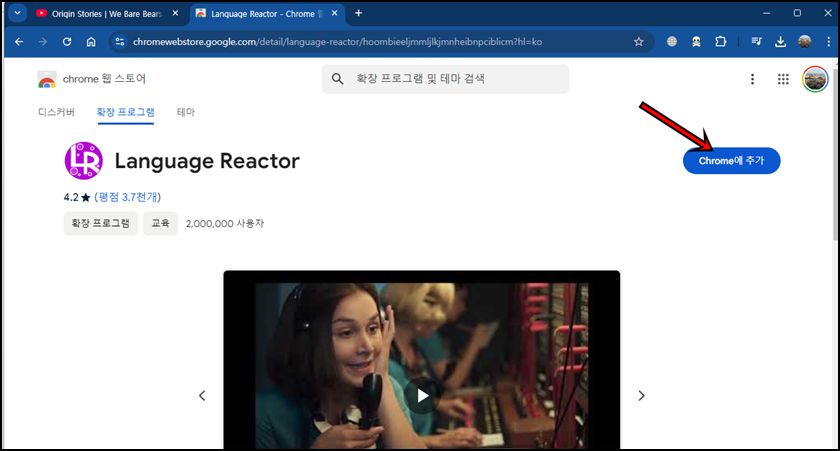
Task: Play the preview video
Action: click(422, 395)
